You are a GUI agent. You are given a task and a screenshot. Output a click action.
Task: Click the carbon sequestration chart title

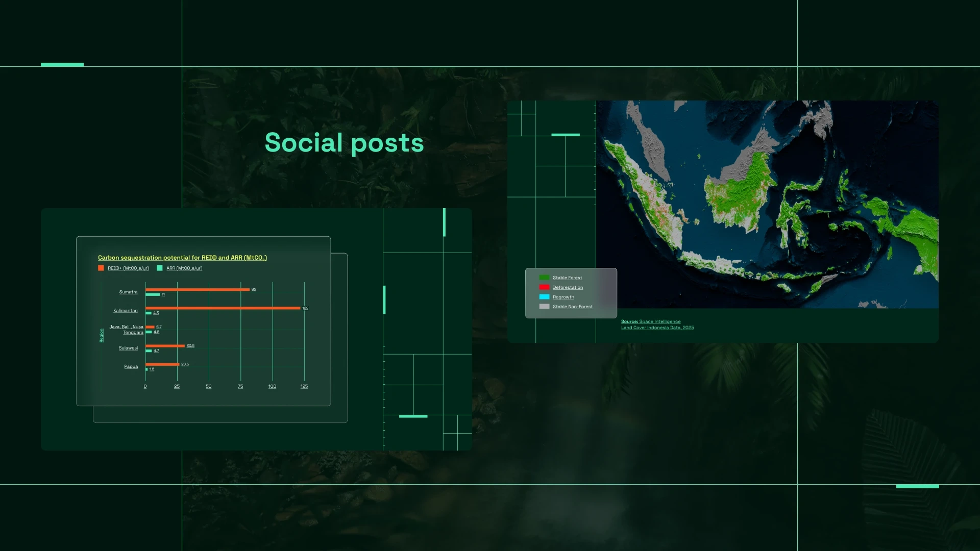[x=182, y=258]
